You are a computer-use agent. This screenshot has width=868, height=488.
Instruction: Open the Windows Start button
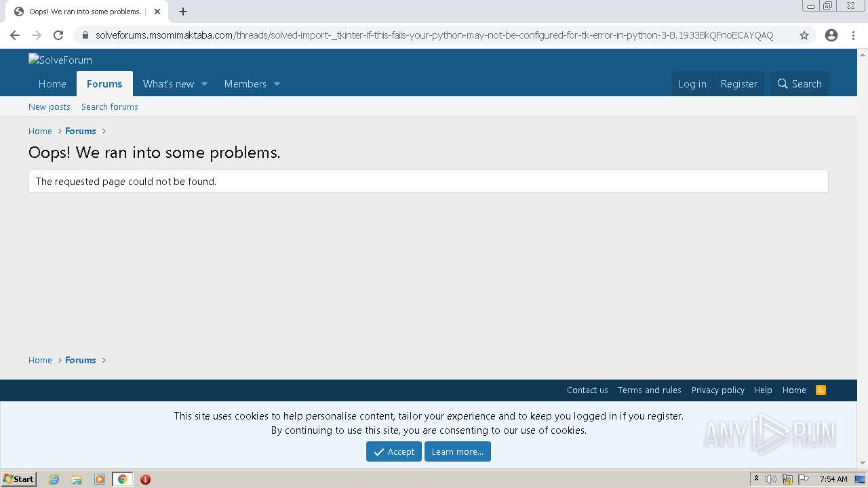(x=18, y=479)
